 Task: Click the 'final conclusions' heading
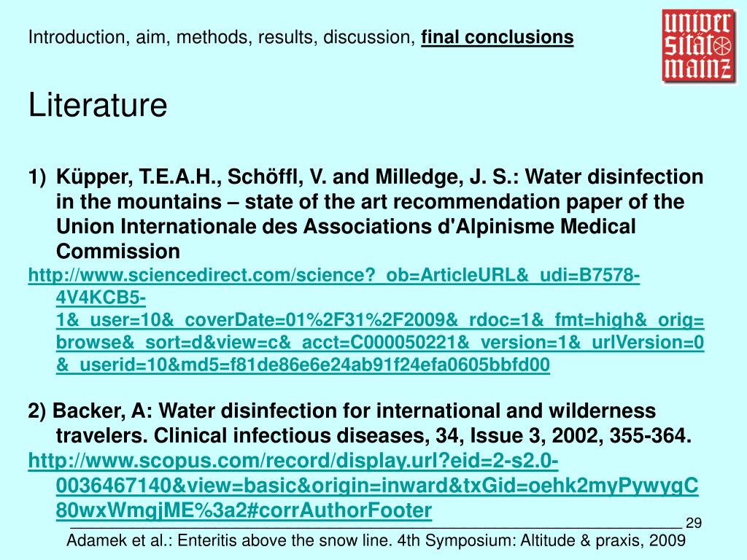(x=497, y=37)
